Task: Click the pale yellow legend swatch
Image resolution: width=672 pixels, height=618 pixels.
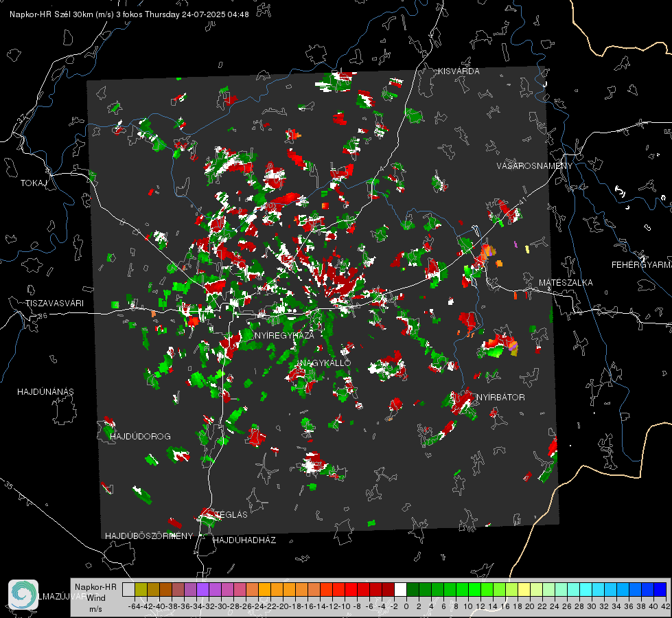Action: tap(524, 589)
